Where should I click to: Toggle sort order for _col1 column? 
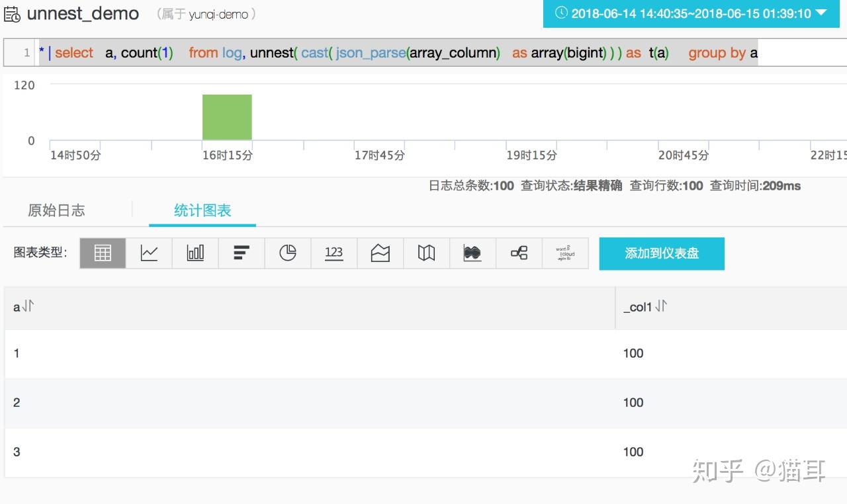point(660,306)
